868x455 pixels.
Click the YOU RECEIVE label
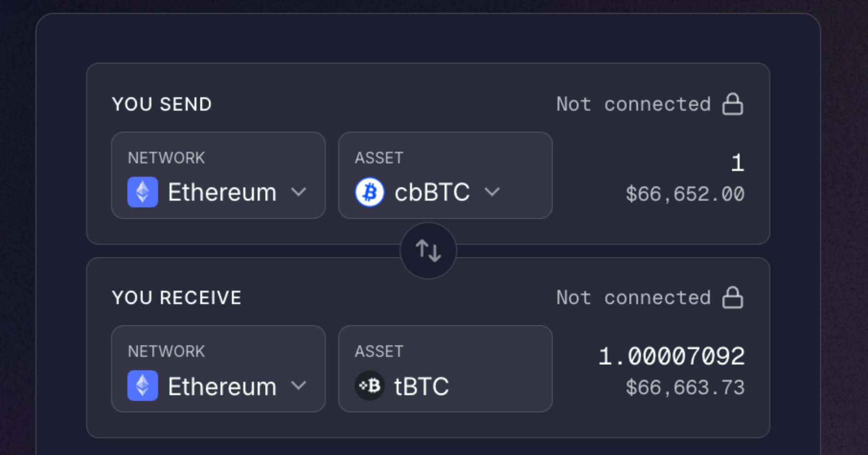176,297
